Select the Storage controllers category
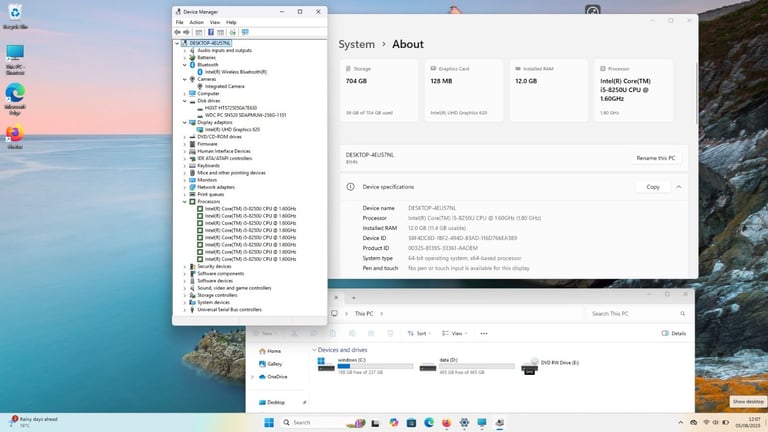 [217, 295]
